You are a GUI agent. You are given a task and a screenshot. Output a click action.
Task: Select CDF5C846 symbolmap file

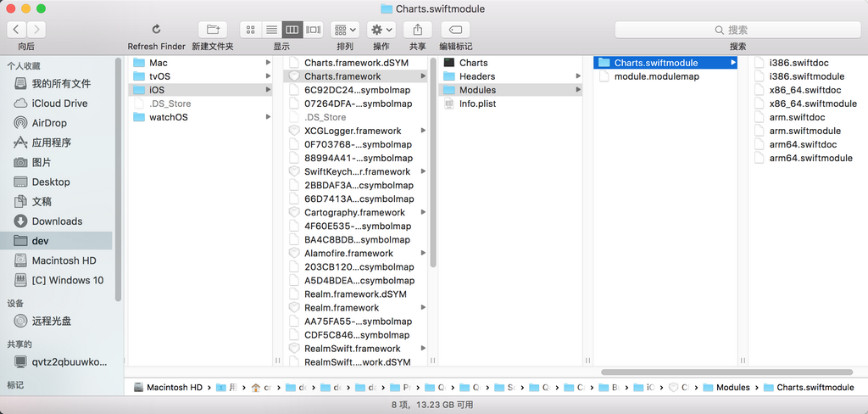pyautogui.click(x=355, y=335)
